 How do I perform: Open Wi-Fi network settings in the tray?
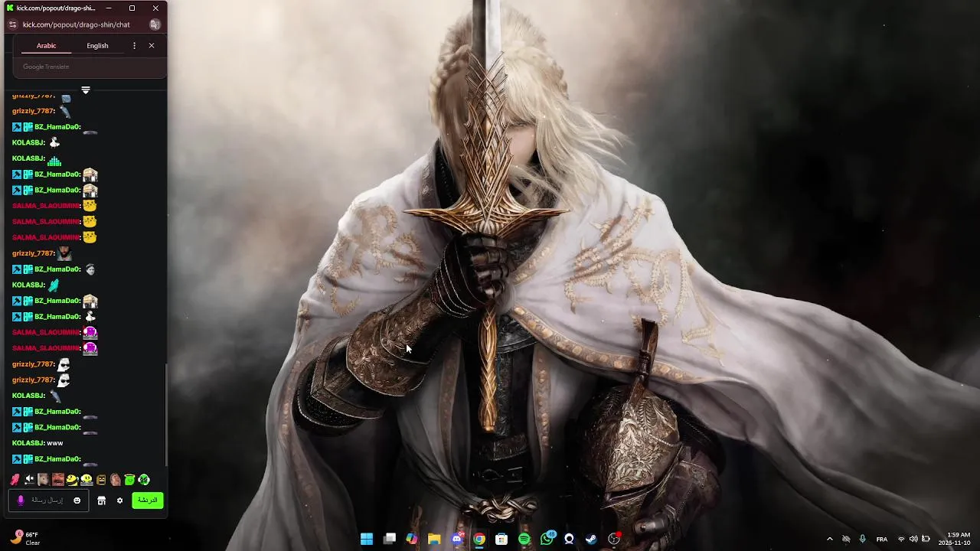point(901,539)
